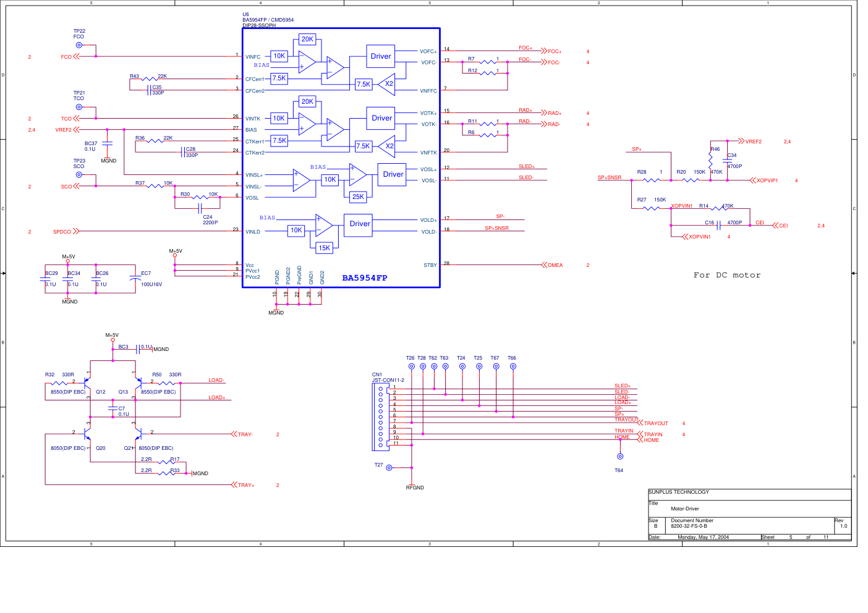This screenshot has width=868, height=613.
Task: Select transistor Q20 label
Action: click(100, 448)
